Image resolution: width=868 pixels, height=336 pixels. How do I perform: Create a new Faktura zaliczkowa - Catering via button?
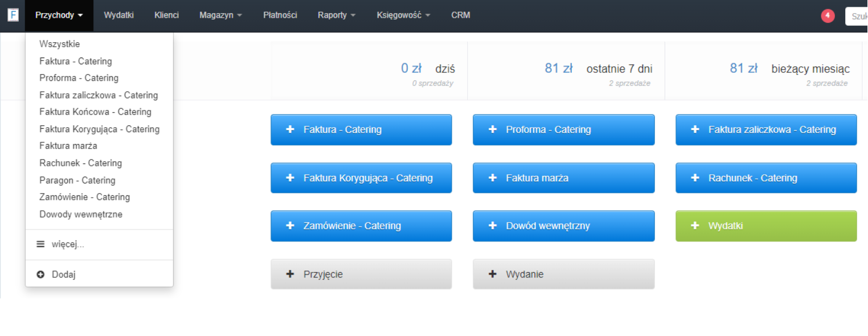point(766,130)
